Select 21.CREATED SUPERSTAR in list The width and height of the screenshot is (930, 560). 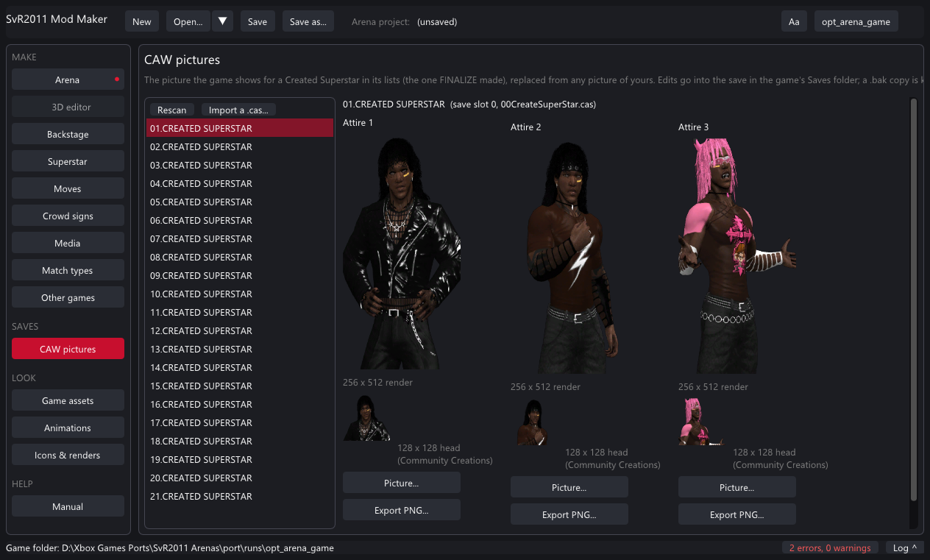coord(240,496)
